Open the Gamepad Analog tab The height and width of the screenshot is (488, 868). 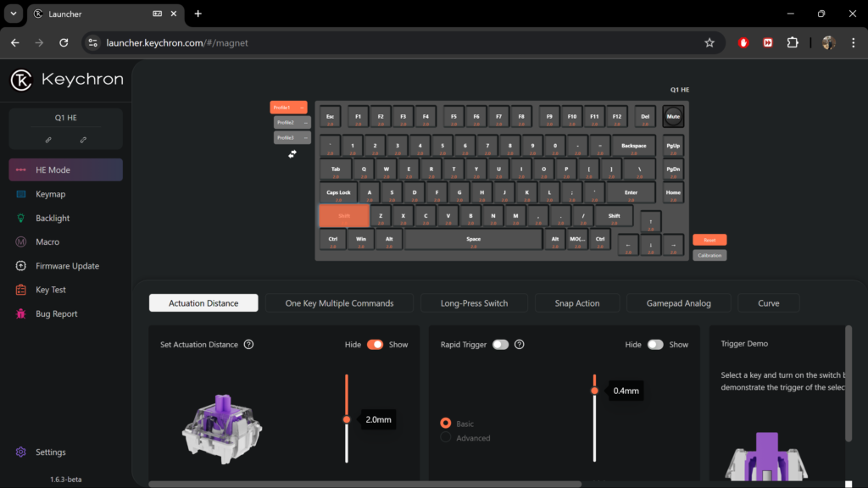pos(679,303)
